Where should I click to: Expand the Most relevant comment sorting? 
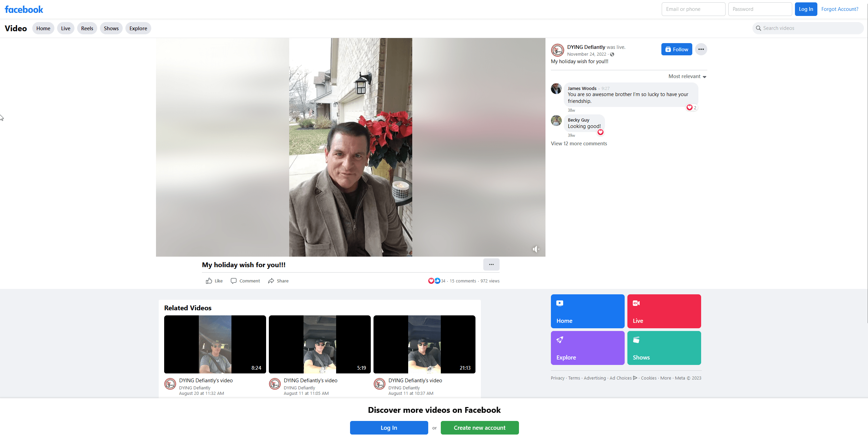coord(687,77)
